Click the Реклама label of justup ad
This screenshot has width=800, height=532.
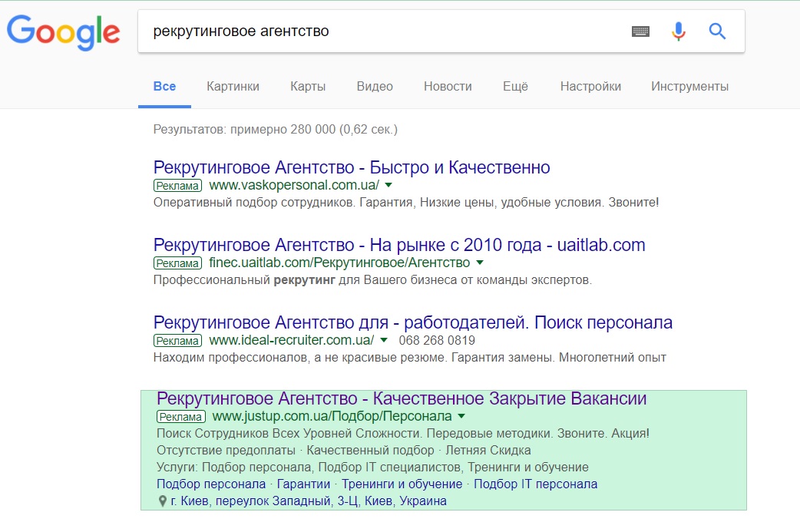coord(180,417)
